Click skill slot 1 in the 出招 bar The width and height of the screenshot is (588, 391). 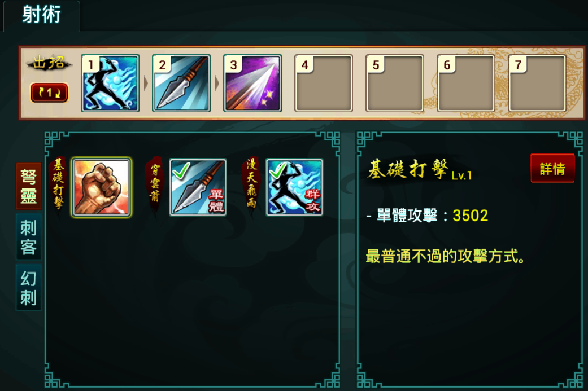click(x=110, y=83)
